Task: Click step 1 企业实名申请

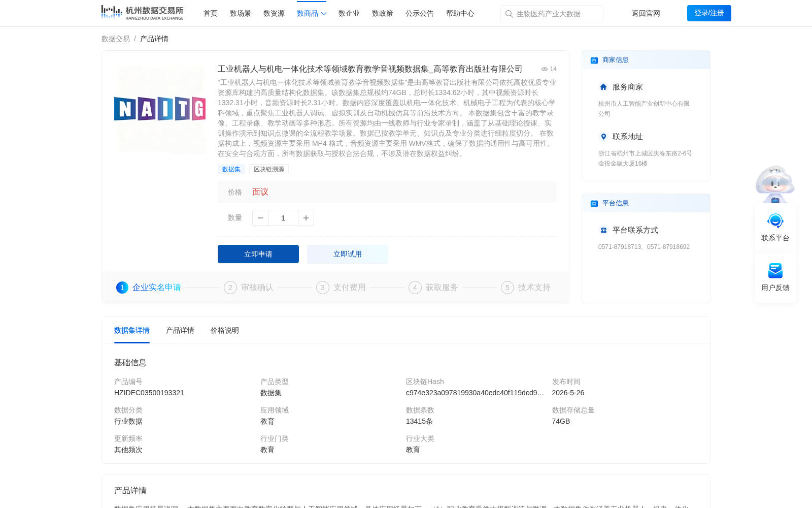Action: coord(149,288)
